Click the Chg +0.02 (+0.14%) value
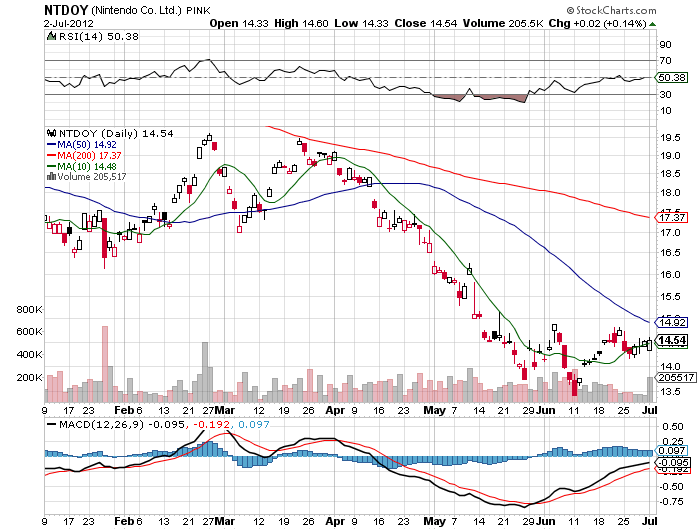The image size is (700, 530). coord(597,24)
